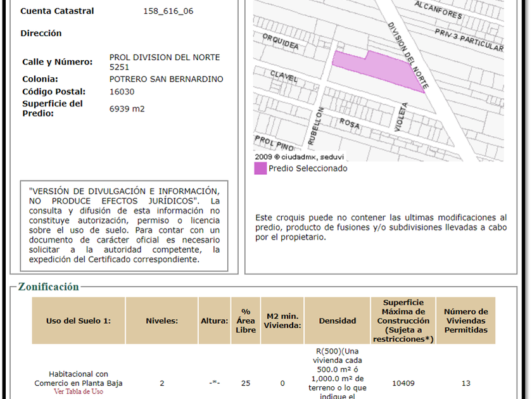Click the PRIV 3 PARTICULAR street label
532x399 pixels.
click(x=469, y=40)
